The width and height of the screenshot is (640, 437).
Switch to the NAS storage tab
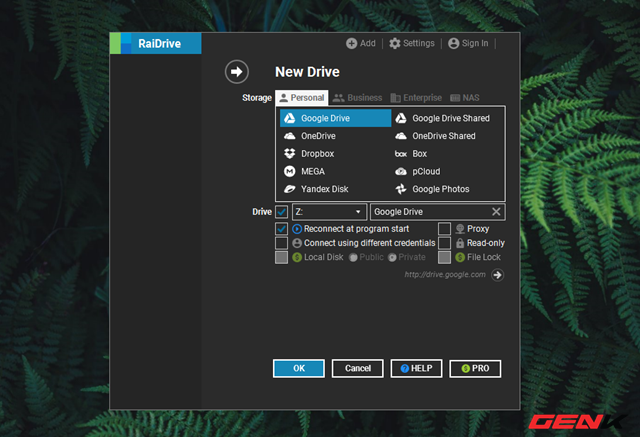click(x=464, y=98)
